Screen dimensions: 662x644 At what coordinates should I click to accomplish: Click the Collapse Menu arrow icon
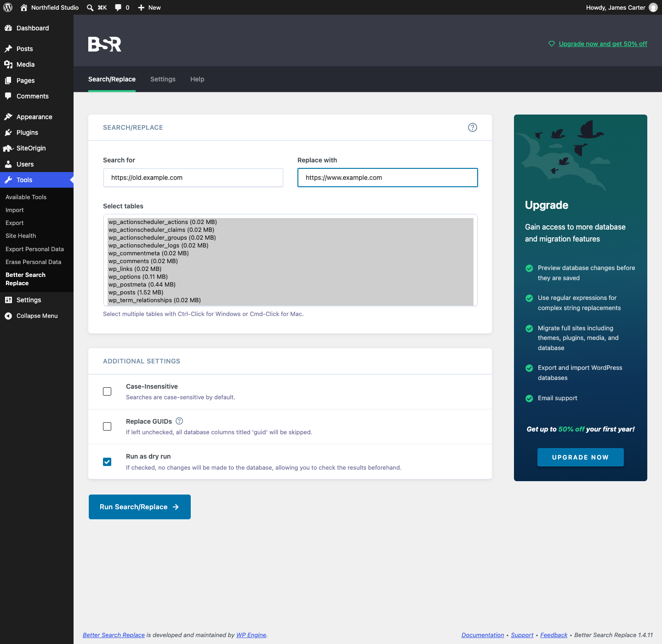8,316
